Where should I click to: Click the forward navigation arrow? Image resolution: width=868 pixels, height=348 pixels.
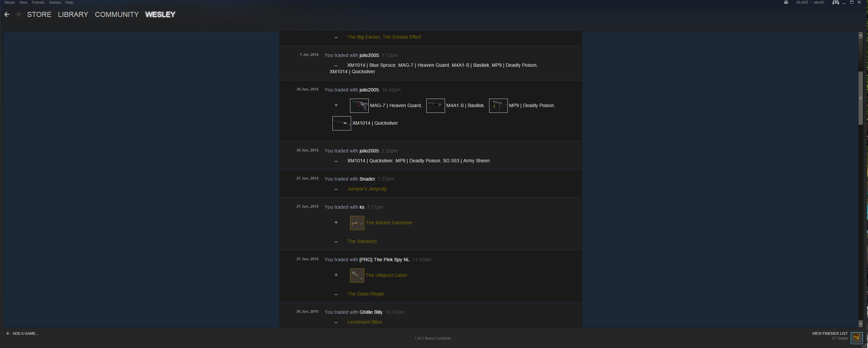point(18,15)
